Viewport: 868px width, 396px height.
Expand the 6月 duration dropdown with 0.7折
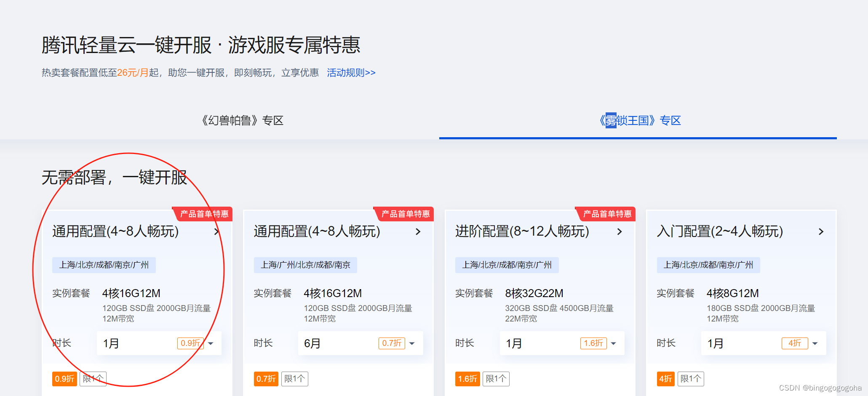coord(361,343)
